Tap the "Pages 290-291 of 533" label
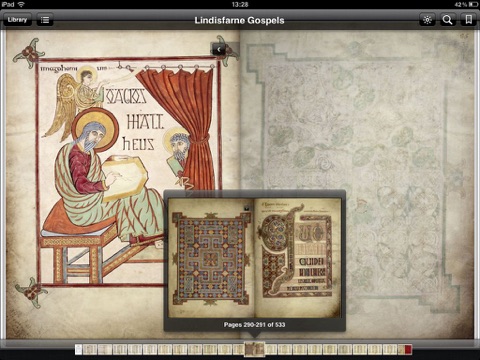 coord(254,324)
